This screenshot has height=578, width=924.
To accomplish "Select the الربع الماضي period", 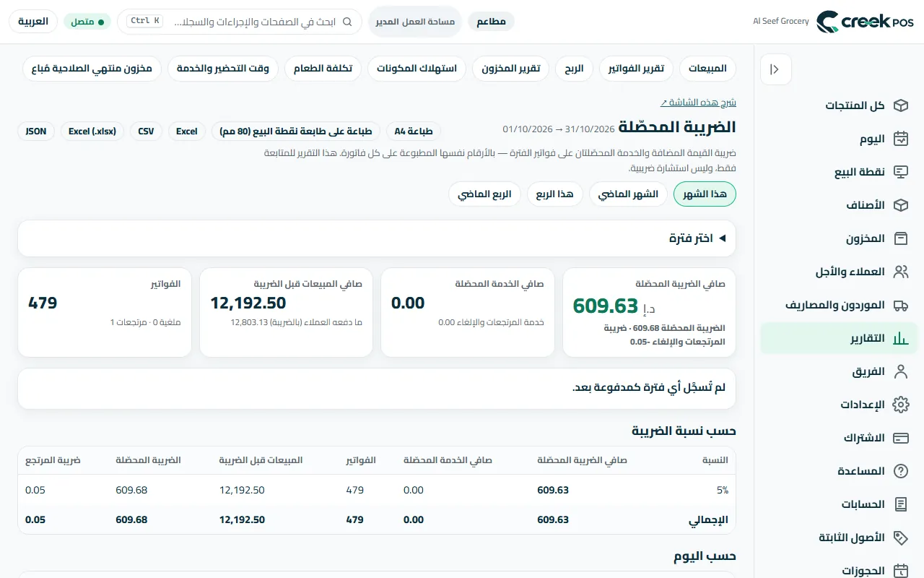I will tap(484, 194).
